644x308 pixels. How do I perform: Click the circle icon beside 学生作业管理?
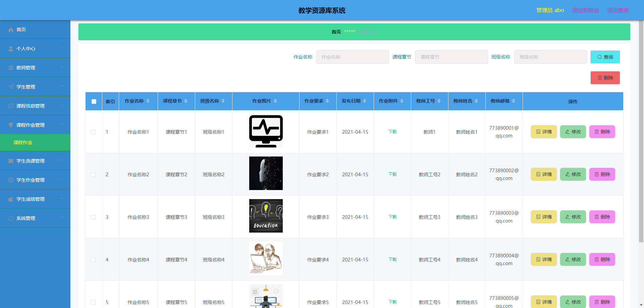(x=11, y=180)
